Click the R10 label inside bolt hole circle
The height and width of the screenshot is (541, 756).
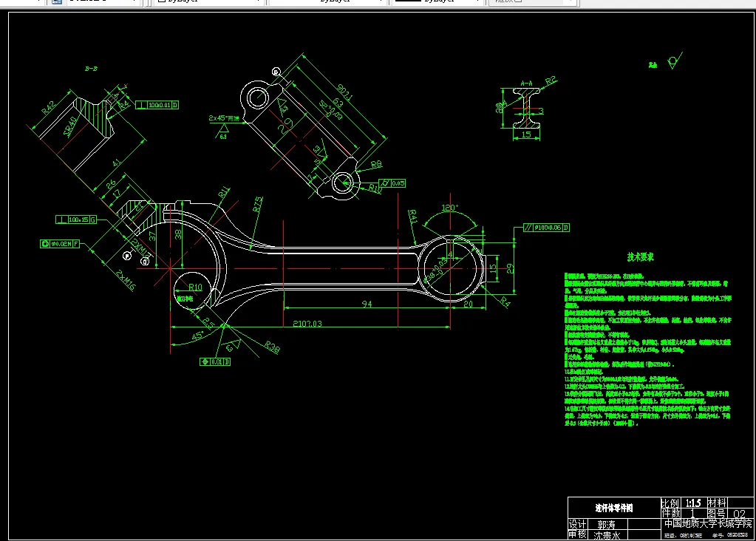point(195,287)
